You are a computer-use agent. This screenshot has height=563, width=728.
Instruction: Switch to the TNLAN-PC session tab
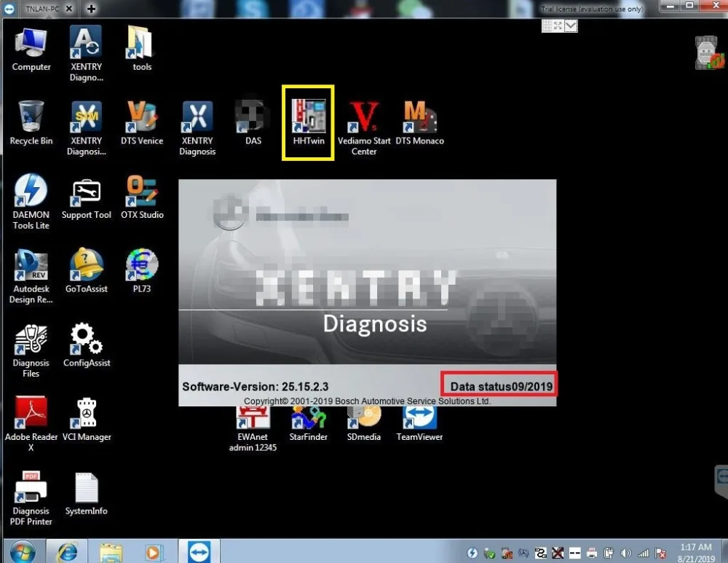(41, 8)
